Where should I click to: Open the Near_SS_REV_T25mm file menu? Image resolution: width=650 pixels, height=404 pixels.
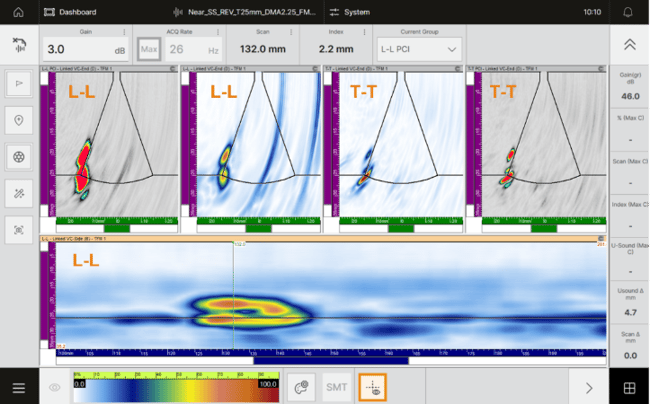pyautogui.click(x=245, y=12)
